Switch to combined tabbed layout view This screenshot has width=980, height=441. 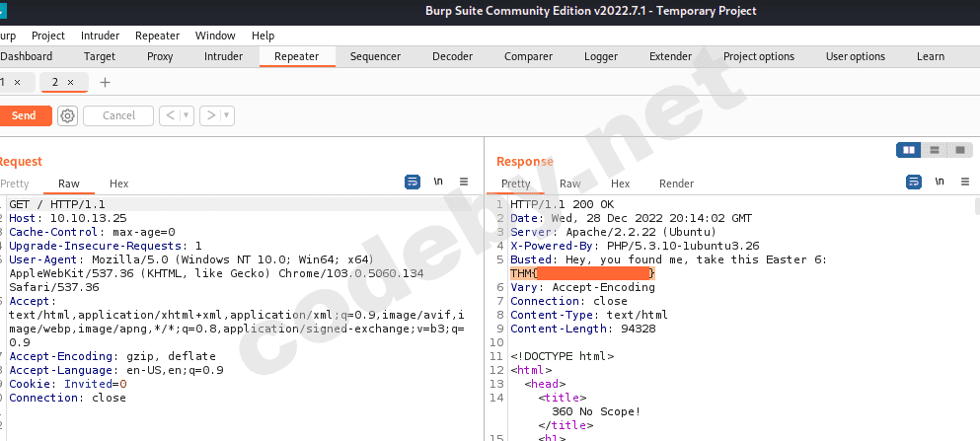coord(959,150)
